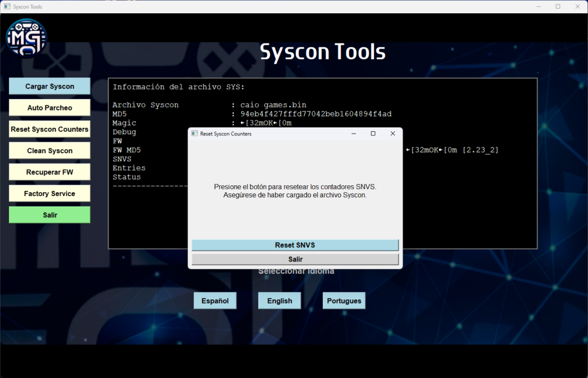Image resolution: width=588 pixels, height=378 pixels.
Task: Click the green Salir button
Action: [49, 215]
